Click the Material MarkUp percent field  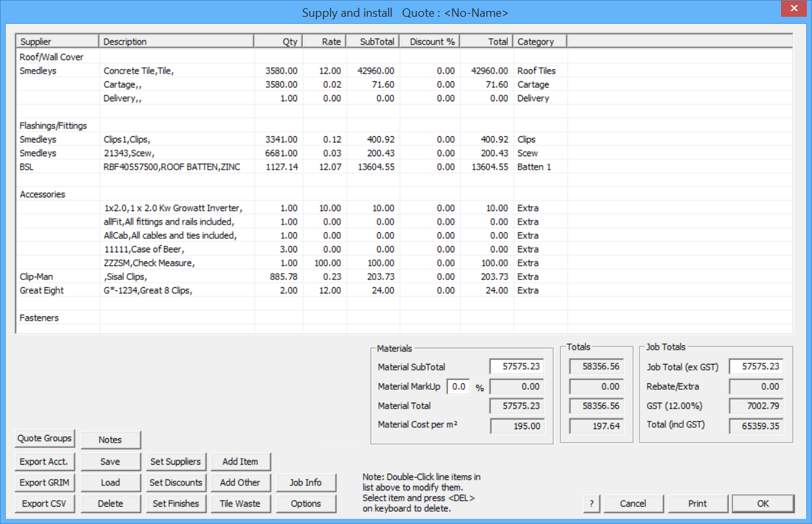point(458,387)
